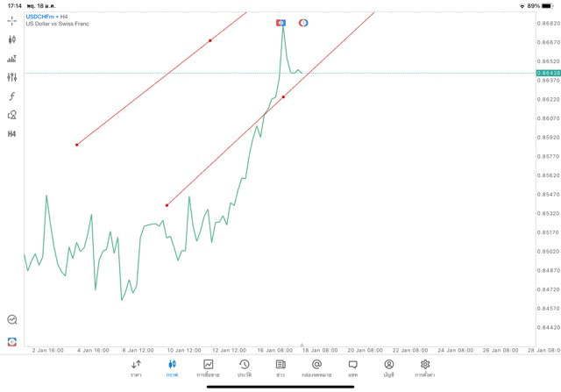Open the Mailbox (กล่องจดหมาย) tab

point(316,367)
